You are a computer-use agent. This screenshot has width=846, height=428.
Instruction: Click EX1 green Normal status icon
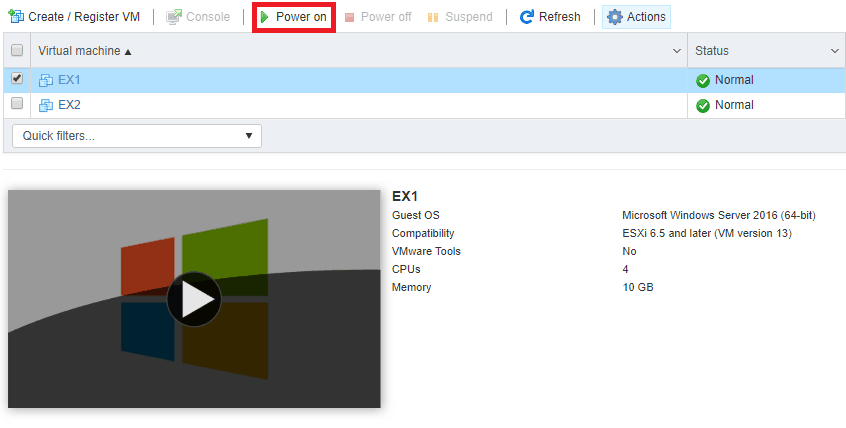[702, 81]
